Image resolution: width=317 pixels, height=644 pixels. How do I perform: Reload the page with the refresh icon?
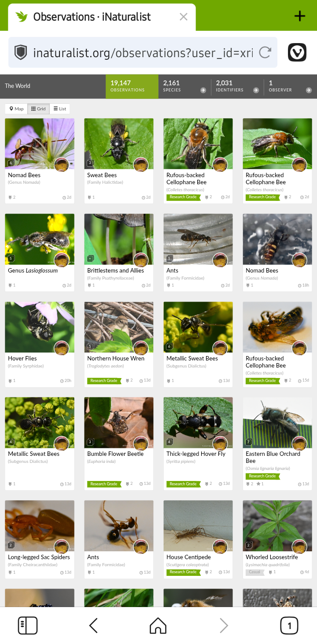pos(265,53)
